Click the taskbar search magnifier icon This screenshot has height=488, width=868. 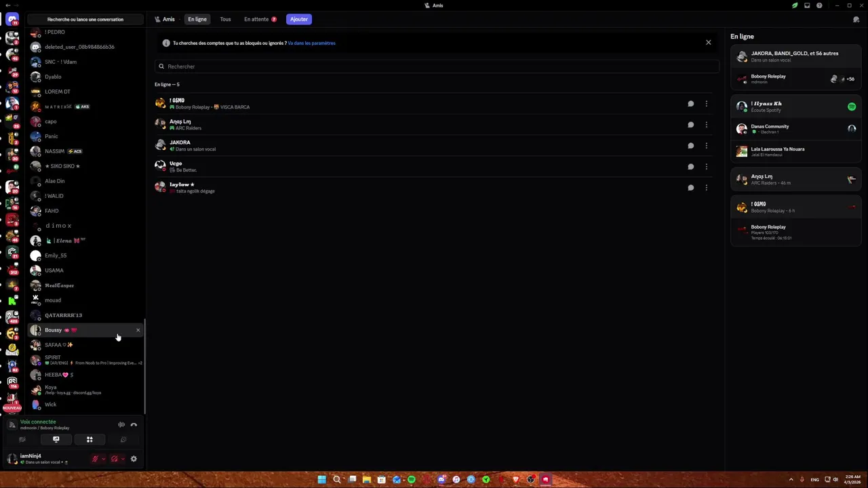(x=337, y=480)
